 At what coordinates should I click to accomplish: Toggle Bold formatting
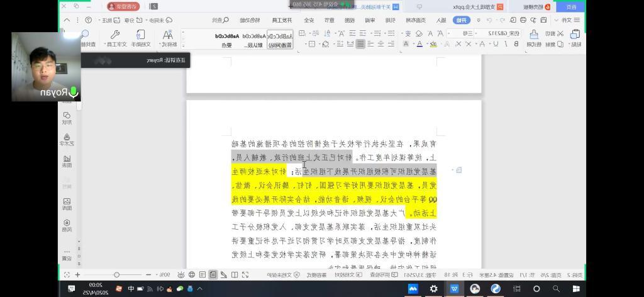(516, 45)
